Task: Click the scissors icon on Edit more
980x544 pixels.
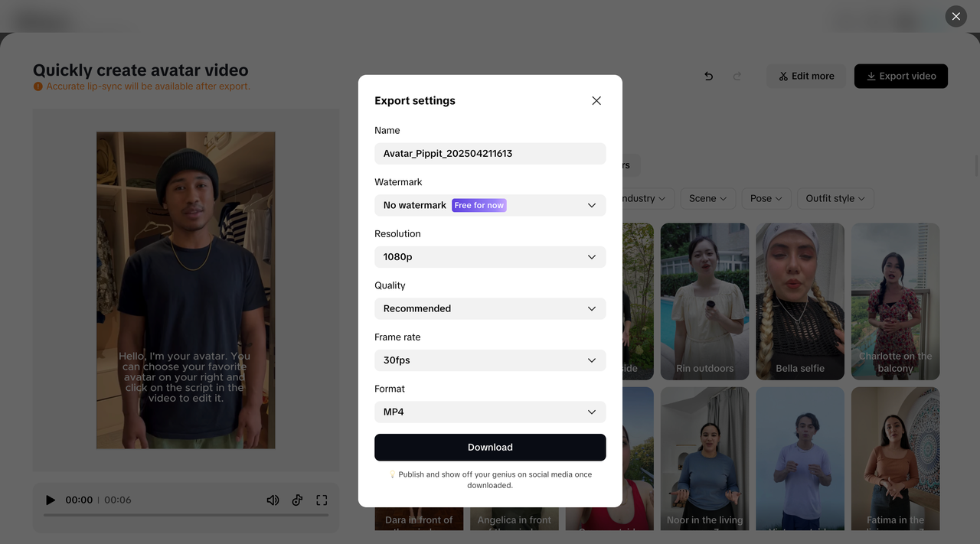Action: 782,76
